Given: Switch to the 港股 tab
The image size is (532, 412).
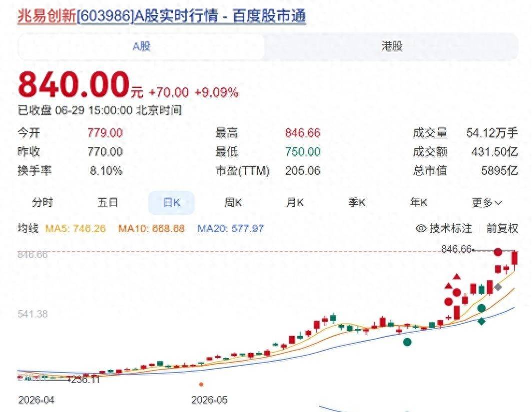Looking at the screenshot, I should (392, 46).
